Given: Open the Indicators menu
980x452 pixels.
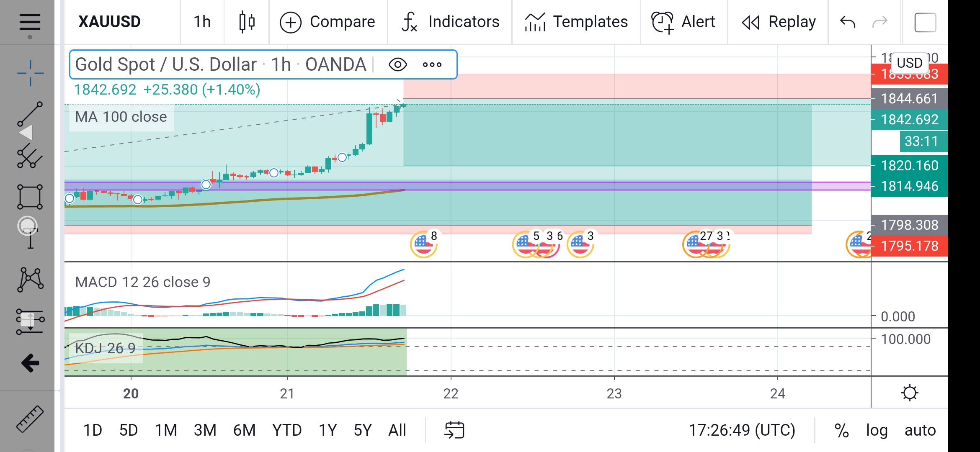Looking at the screenshot, I should 450,22.
